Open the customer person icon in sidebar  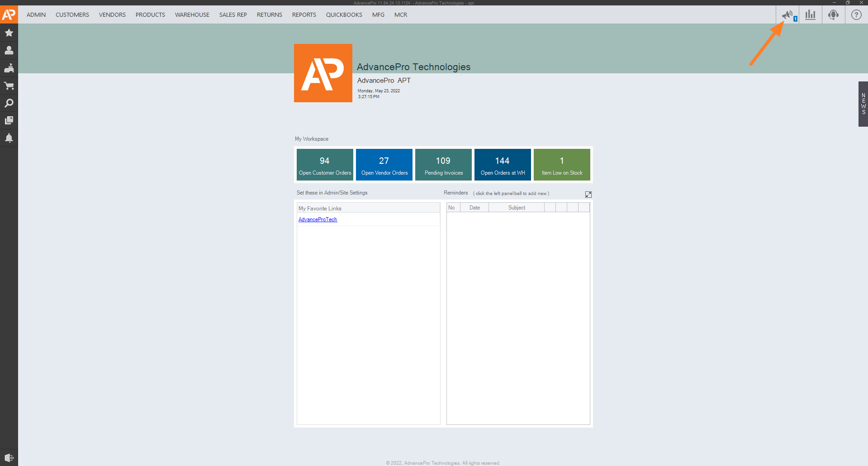coord(9,50)
